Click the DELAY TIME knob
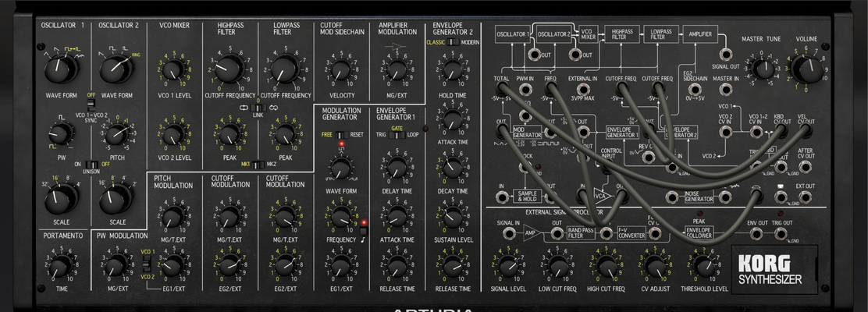868x312 pixels. (397, 168)
